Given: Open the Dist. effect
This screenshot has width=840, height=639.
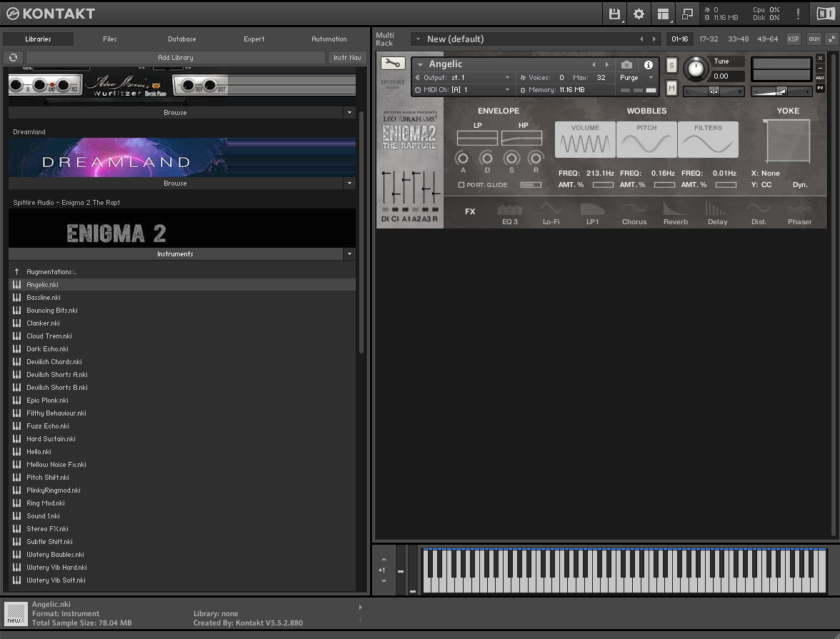Looking at the screenshot, I should tap(759, 214).
